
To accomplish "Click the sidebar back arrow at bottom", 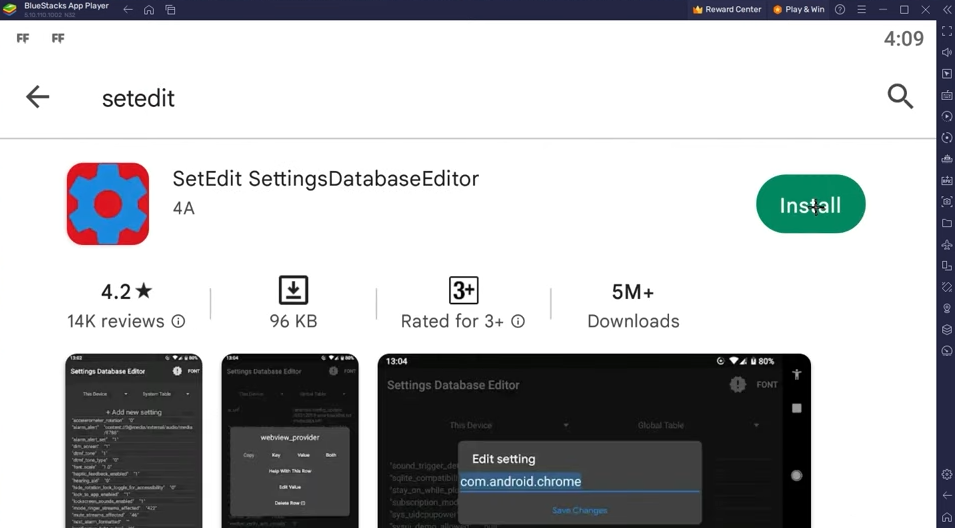I will click(x=946, y=495).
